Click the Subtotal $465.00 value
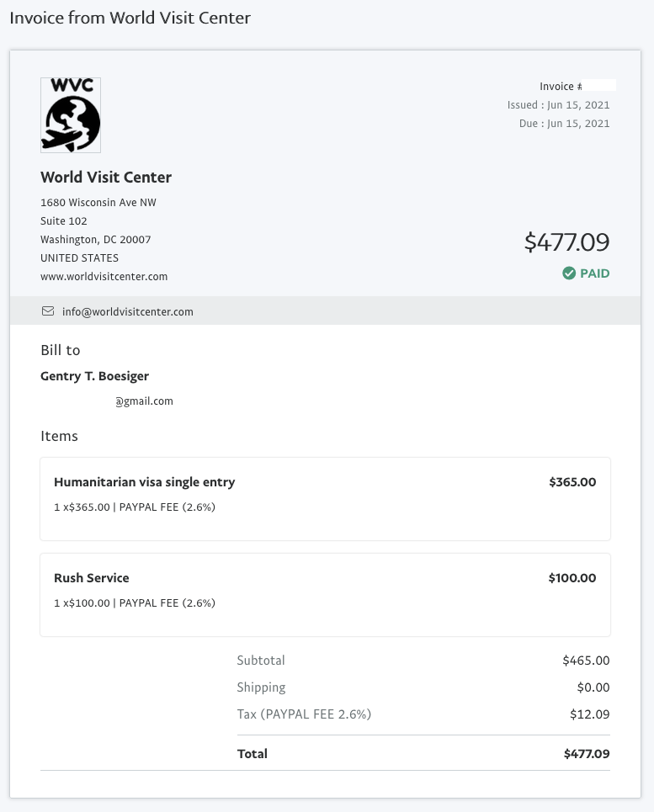 coord(586,661)
